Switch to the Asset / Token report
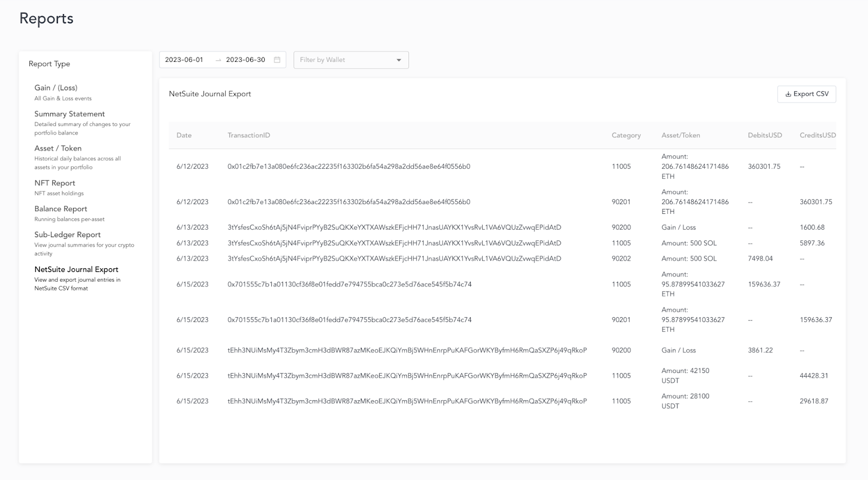Image resolution: width=868 pixels, height=480 pixels. [58, 148]
